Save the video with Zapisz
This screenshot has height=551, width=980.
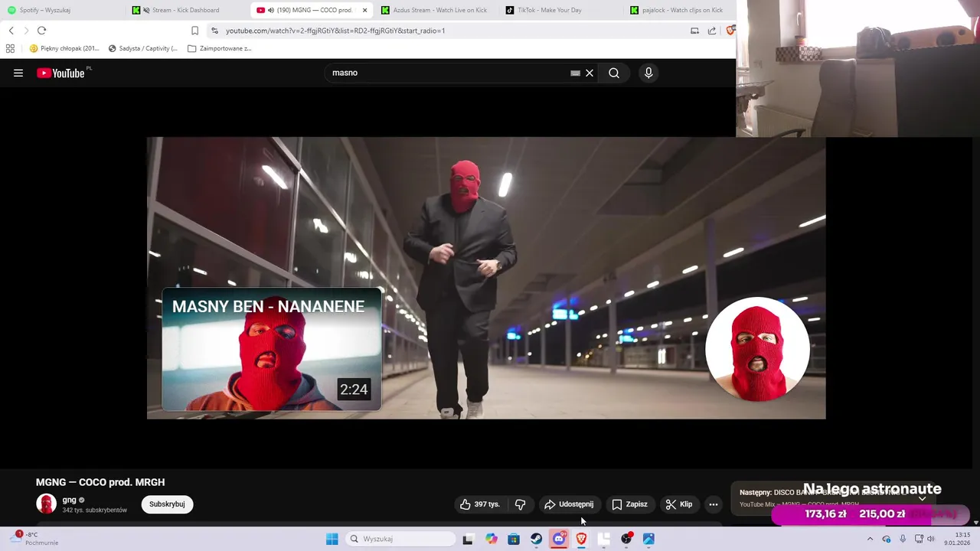click(629, 504)
